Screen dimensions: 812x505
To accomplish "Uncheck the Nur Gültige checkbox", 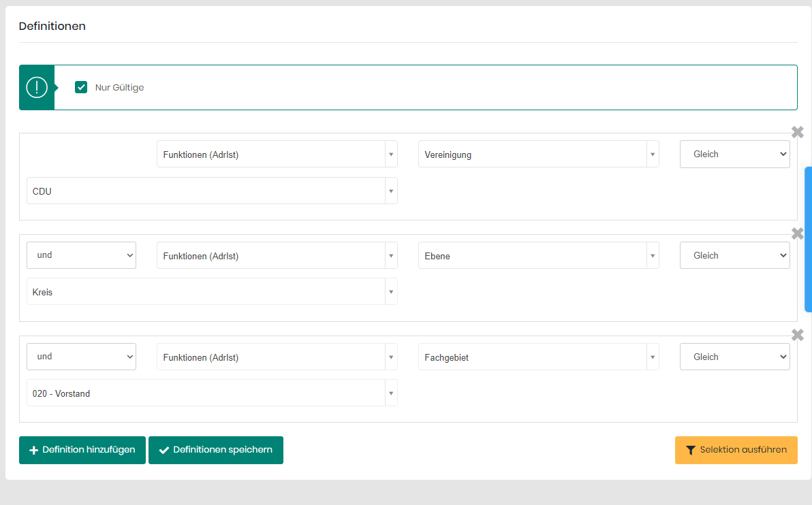I will [81, 87].
